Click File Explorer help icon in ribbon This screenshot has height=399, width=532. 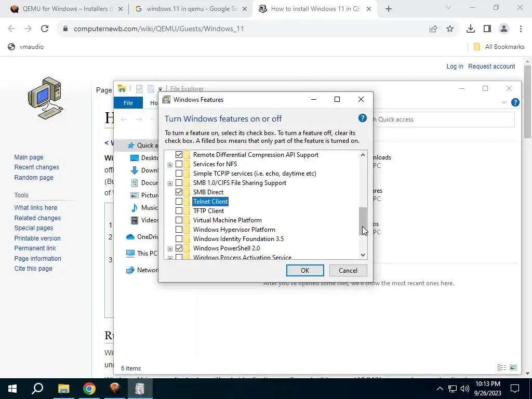point(515,102)
